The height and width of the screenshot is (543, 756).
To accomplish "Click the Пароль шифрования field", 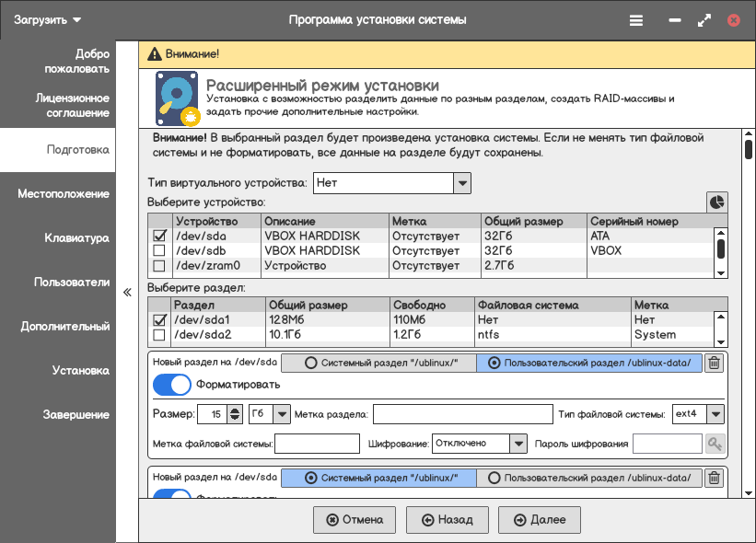I will 668,444.
